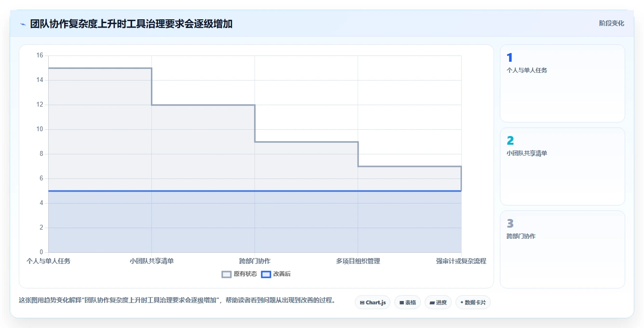
Task: Click the y-axis value 4
Action: [41, 203]
